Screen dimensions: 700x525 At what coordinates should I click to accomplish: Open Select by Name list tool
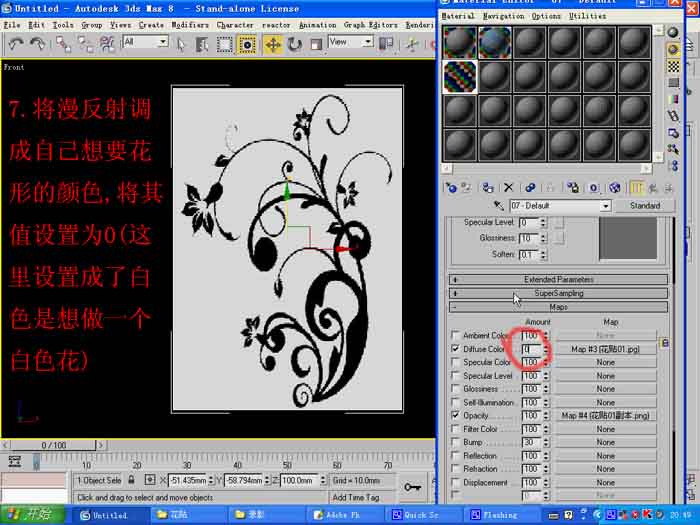click(x=202, y=44)
